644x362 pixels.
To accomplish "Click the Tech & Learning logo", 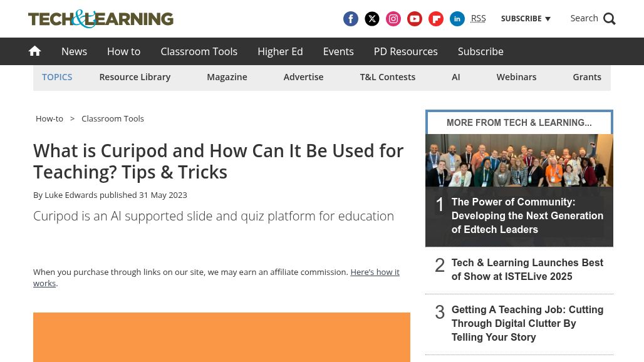I will (x=101, y=19).
